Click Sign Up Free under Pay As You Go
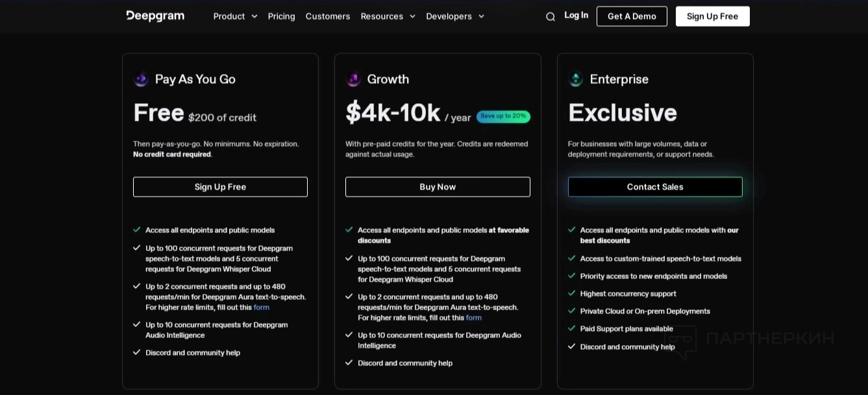 click(x=220, y=187)
